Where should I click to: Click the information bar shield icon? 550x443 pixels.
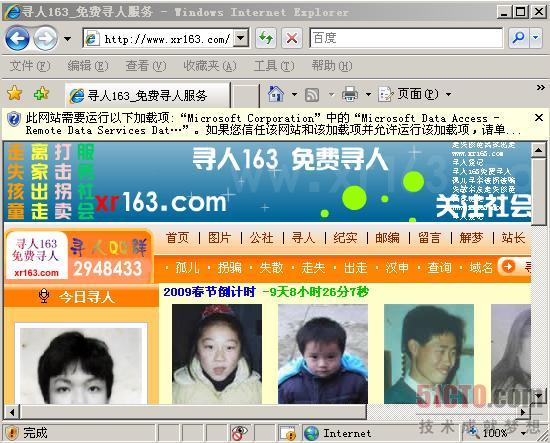pos(14,119)
